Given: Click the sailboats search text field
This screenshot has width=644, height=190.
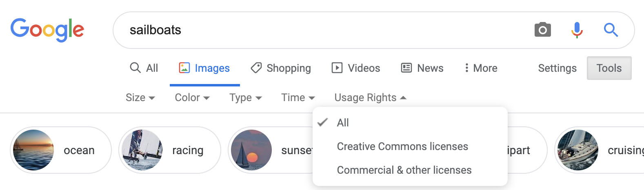Looking at the screenshot, I should click(322, 30).
